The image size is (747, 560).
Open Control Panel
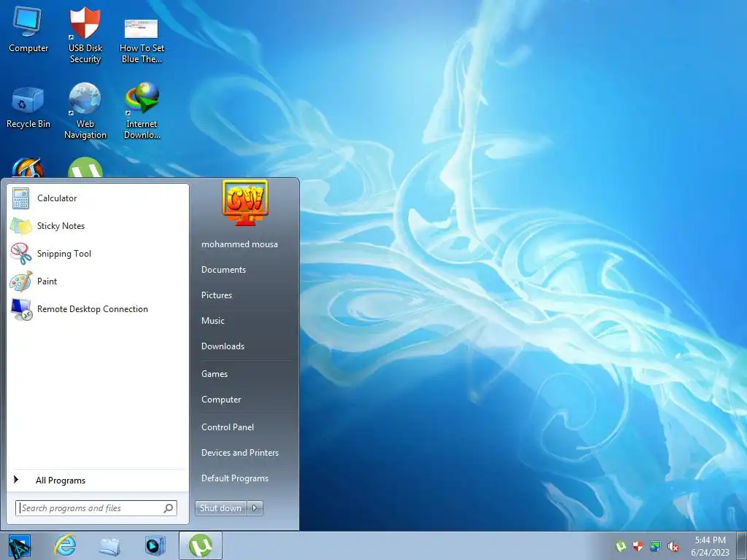coord(228,427)
